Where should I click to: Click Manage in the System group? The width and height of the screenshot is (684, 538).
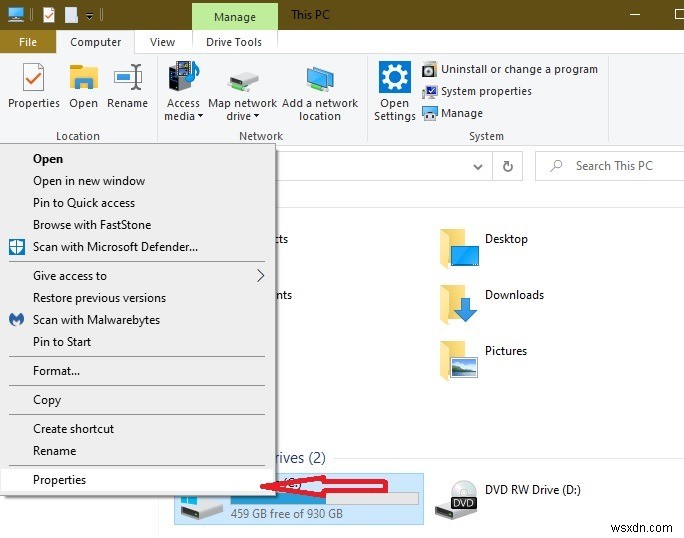tap(452, 113)
